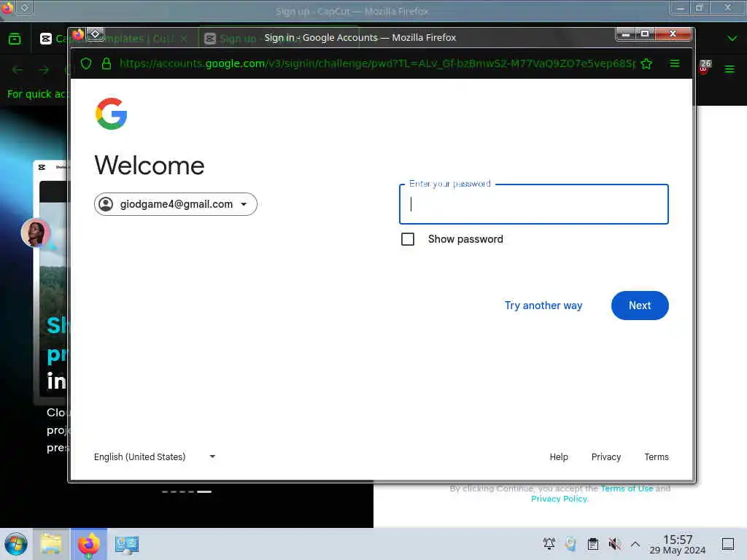The image size is (747, 560).
Task: Tick the Show password checkbox
Action: click(x=407, y=239)
